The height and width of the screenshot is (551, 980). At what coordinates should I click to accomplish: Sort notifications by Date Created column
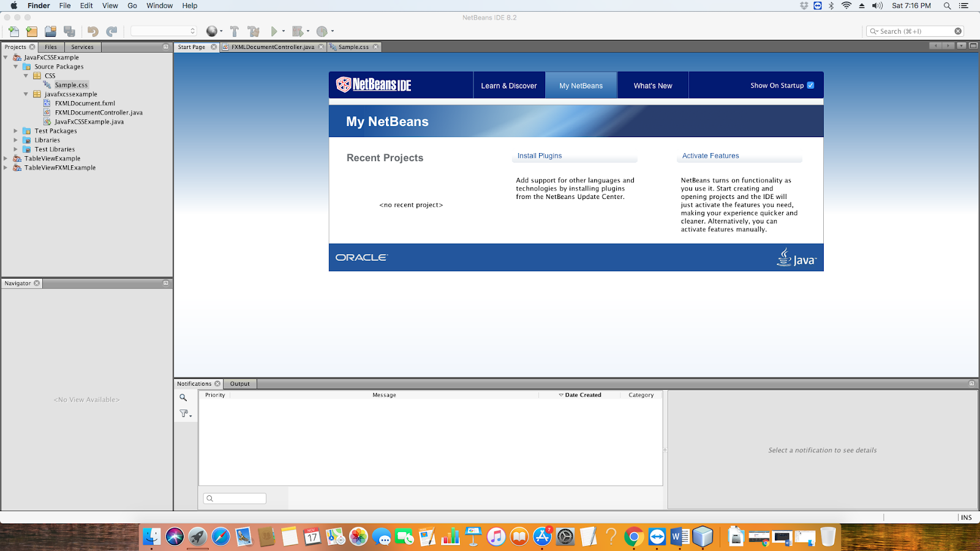click(579, 395)
